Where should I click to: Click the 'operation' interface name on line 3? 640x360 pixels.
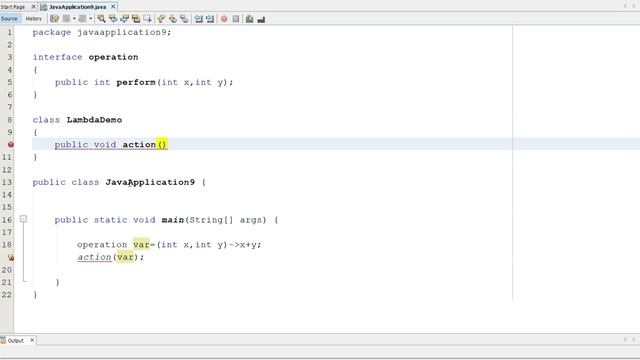tap(113, 57)
